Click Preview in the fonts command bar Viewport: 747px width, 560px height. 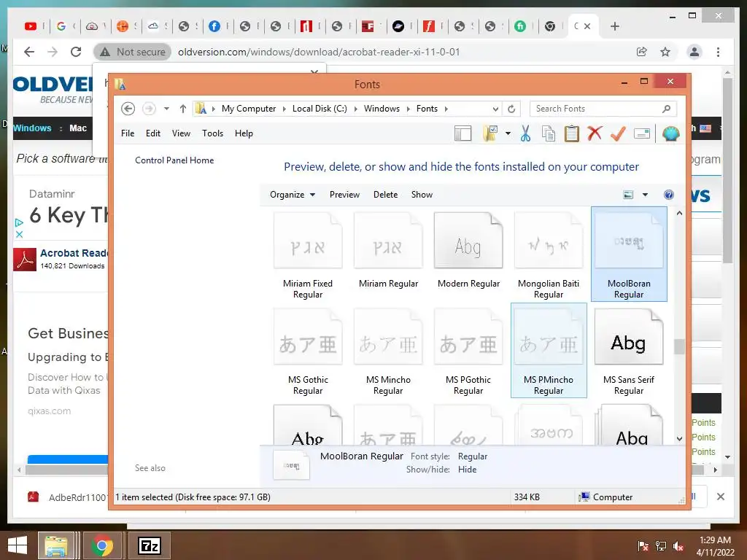[344, 194]
